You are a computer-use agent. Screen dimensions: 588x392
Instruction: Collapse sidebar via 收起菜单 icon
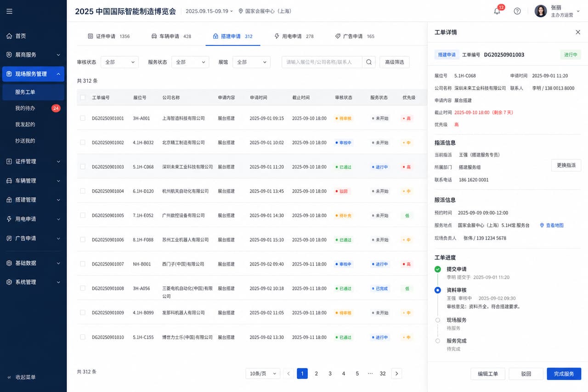tap(9, 377)
